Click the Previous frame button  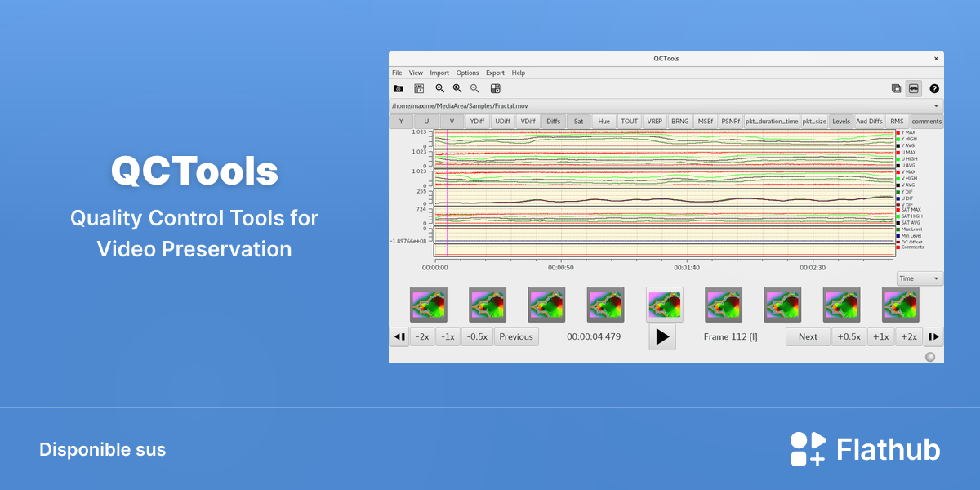click(516, 336)
